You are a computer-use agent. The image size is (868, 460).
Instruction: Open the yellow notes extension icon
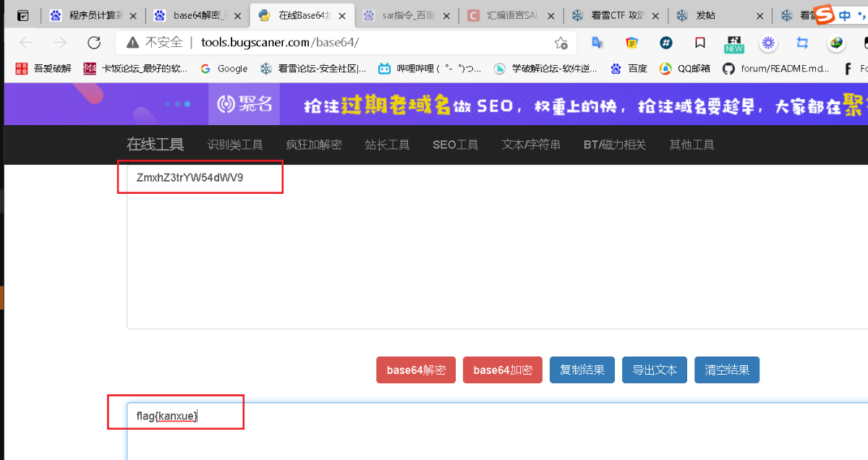click(x=631, y=43)
